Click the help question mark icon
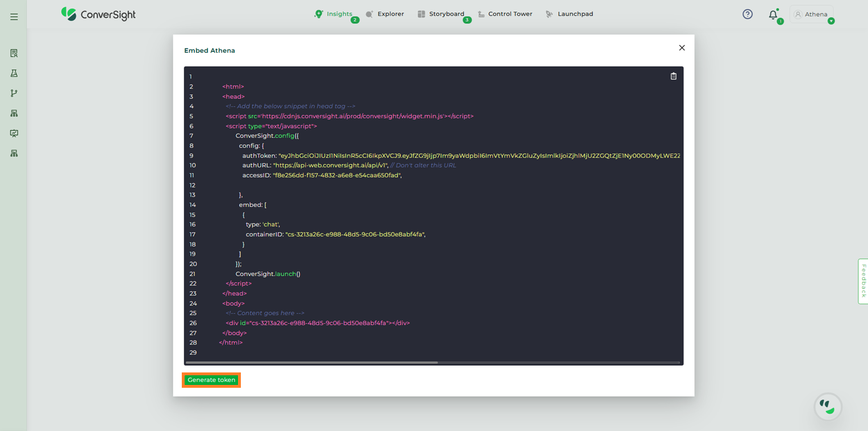 (x=748, y=14)
